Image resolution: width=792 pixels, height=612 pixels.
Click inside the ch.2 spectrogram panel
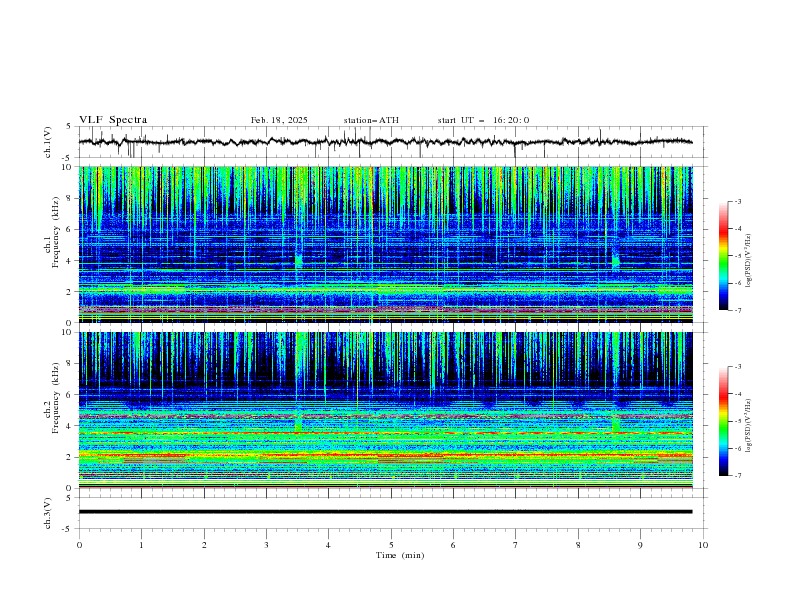pyautogui.click(x=385, y=410)
